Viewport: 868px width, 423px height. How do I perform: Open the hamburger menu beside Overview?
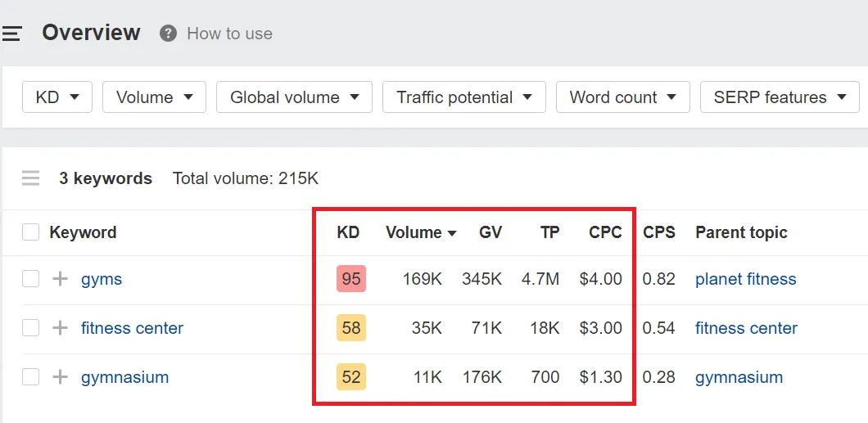(x=11, y=34)
